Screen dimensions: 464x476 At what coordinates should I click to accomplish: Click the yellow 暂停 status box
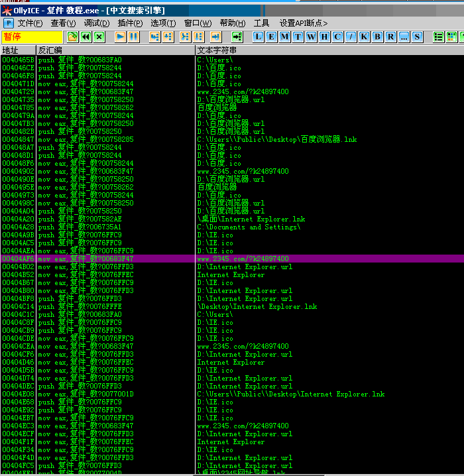[x=32, y=37]
